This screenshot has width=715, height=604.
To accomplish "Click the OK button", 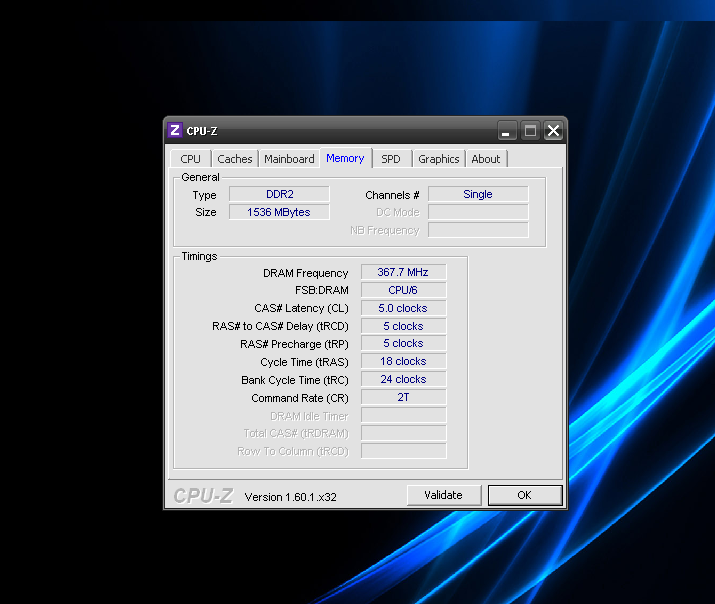I will coord(524,495).
